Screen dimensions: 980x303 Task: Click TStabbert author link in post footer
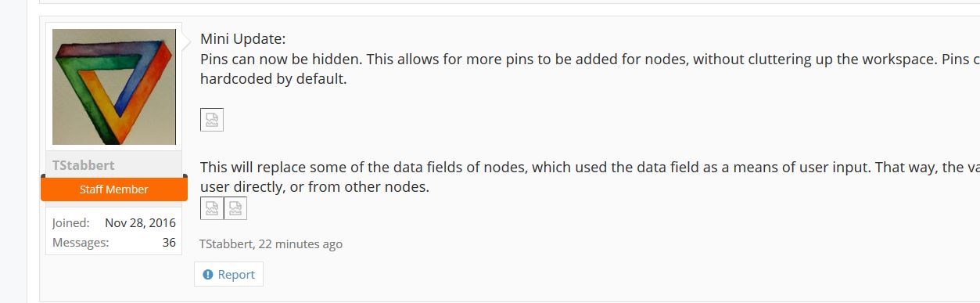(226, 244)
